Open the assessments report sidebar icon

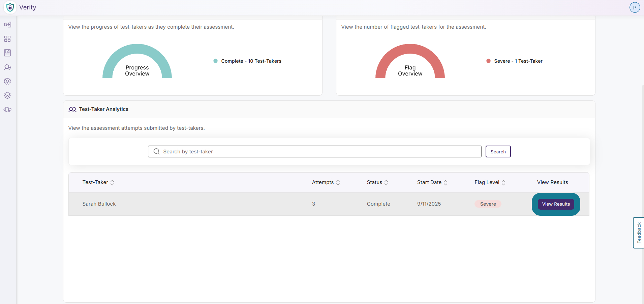[x=7, y=53]
